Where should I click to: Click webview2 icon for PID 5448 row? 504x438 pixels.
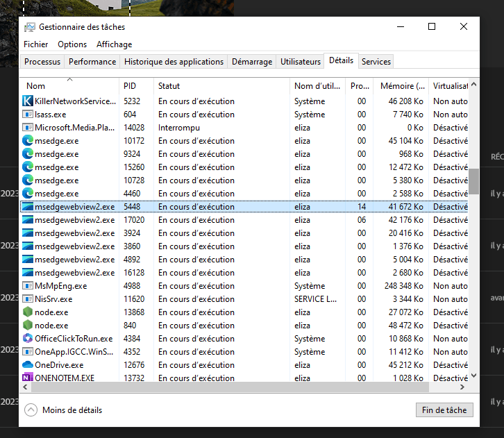pos(28,206)
